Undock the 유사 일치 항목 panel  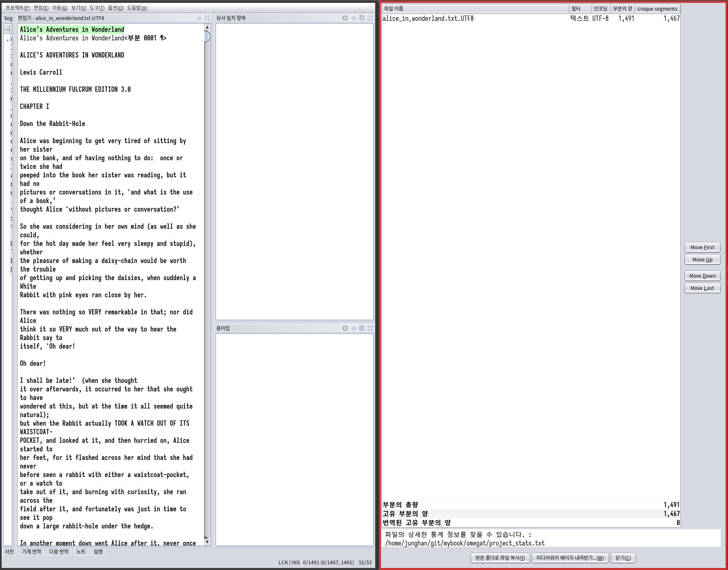pos(362,18)
